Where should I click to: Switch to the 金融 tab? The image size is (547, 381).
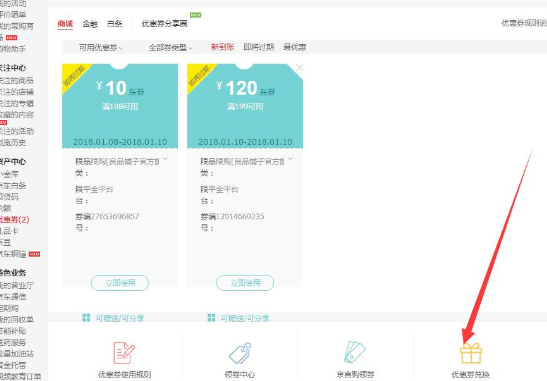pyautogui.click(x=90, y=24)
